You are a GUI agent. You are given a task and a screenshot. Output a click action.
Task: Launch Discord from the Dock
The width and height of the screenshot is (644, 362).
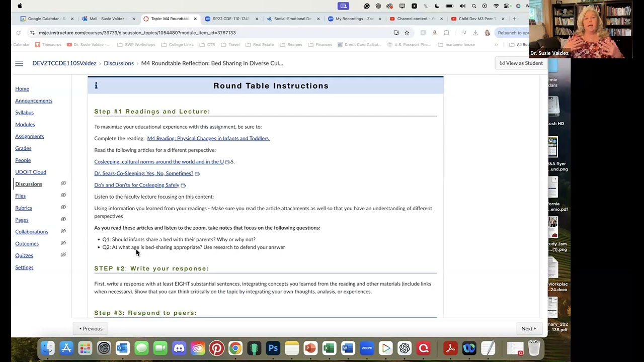pos(179,348)
